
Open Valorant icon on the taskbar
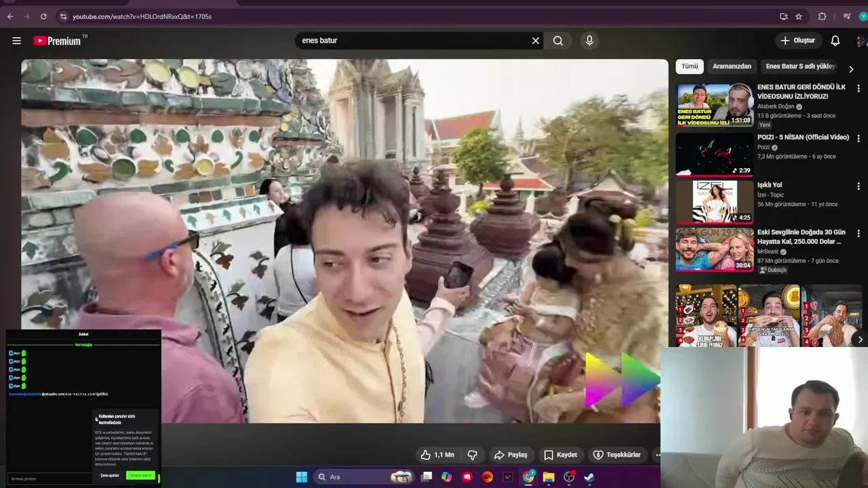508,477
